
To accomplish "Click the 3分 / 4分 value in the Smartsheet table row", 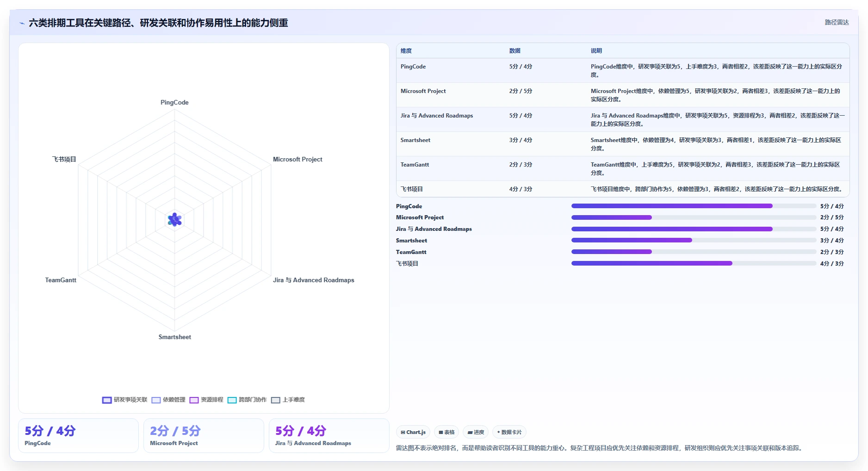I will 521,140.
